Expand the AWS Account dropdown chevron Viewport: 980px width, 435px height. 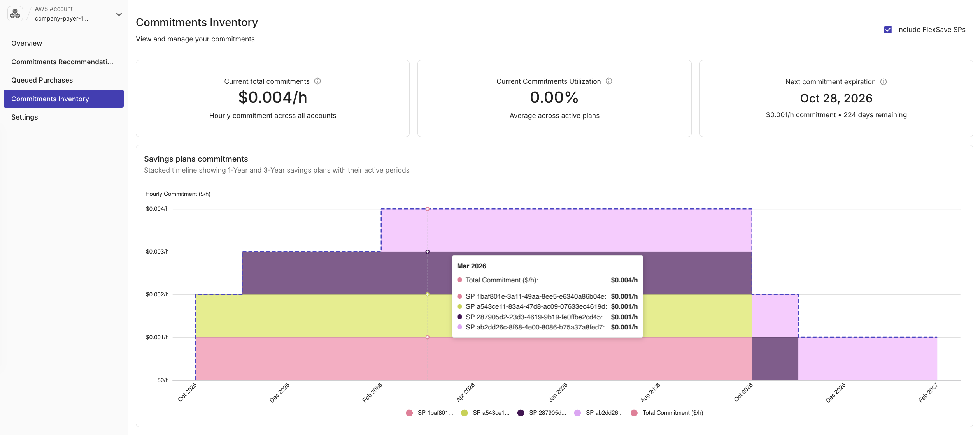coord(119,14)
